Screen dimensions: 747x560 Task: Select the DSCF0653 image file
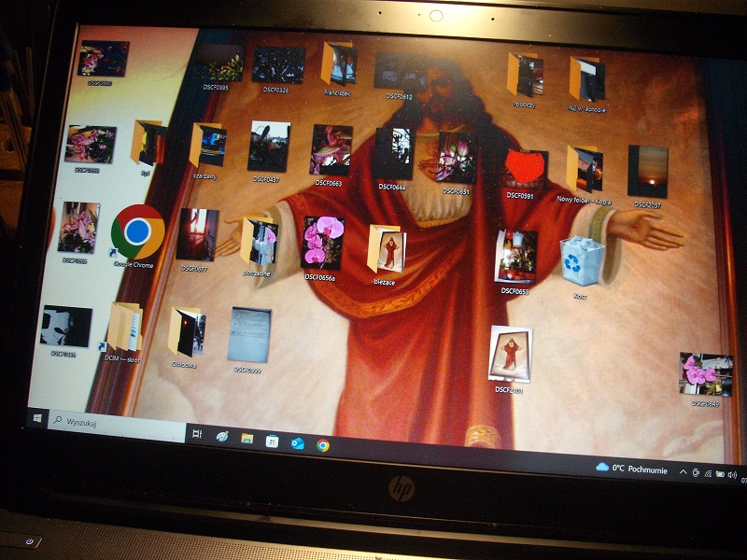(515, 257)
